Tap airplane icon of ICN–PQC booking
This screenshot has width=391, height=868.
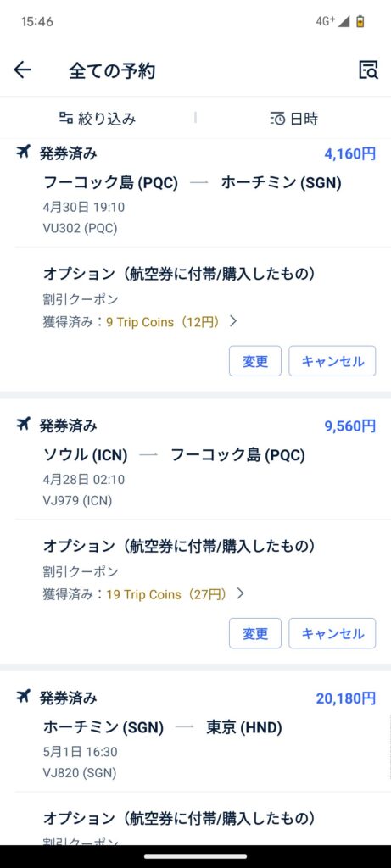pos(23,424)
